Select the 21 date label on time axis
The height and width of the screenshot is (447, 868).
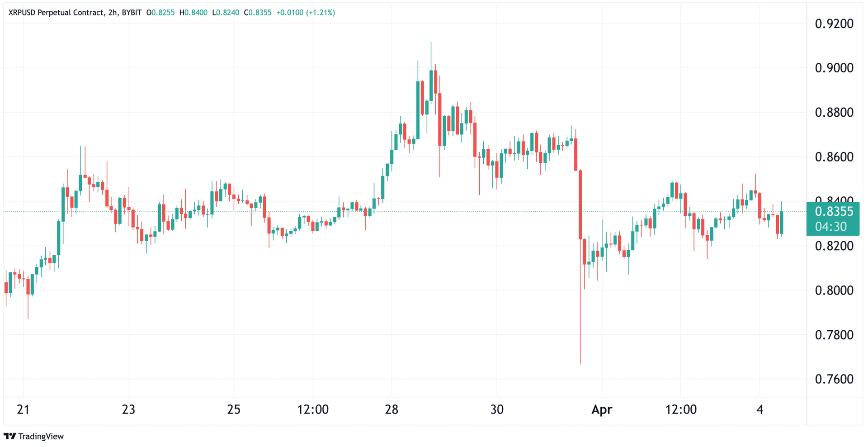[23, 410]
